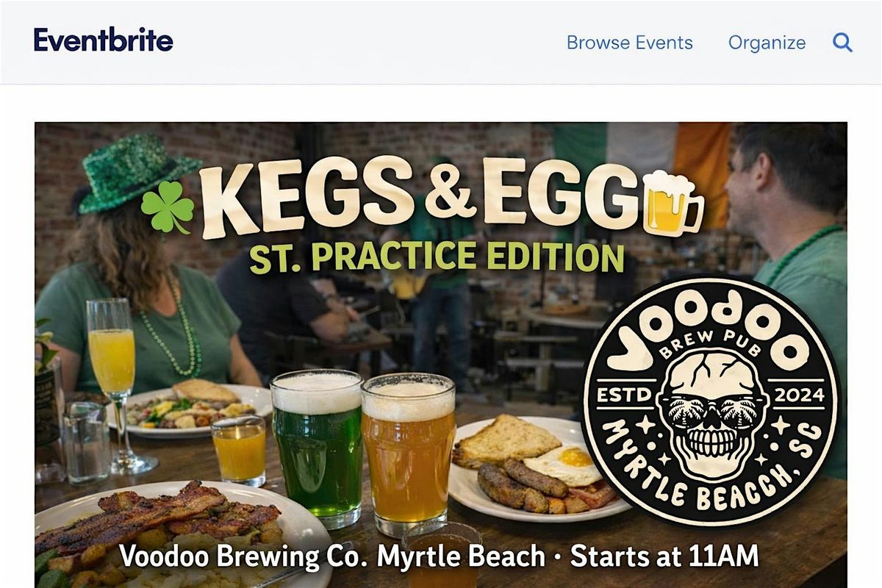Click the beer mug icon after EGG
The height and width of the screenshot is (588, 882).
click(x=672, y=203)
